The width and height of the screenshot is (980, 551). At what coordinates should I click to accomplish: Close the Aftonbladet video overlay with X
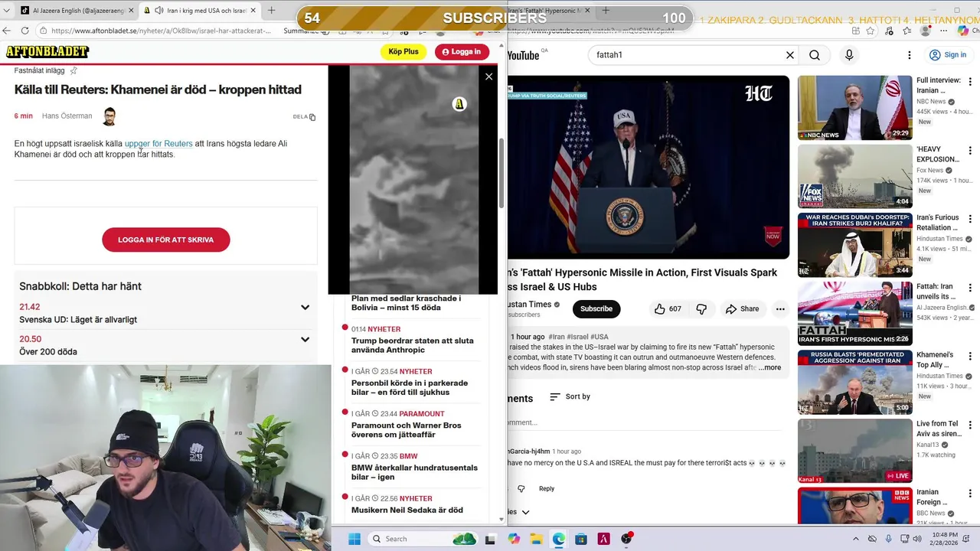tap(488, 77)
